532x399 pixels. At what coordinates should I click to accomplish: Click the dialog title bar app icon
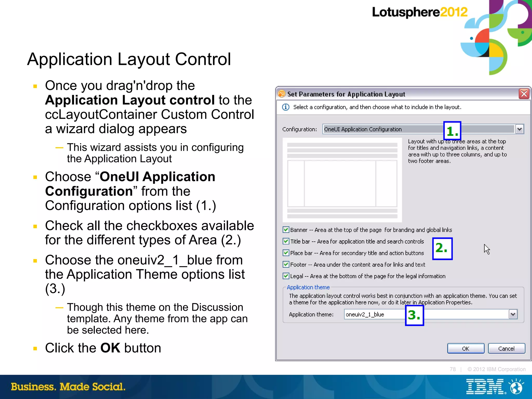(282, 94)
